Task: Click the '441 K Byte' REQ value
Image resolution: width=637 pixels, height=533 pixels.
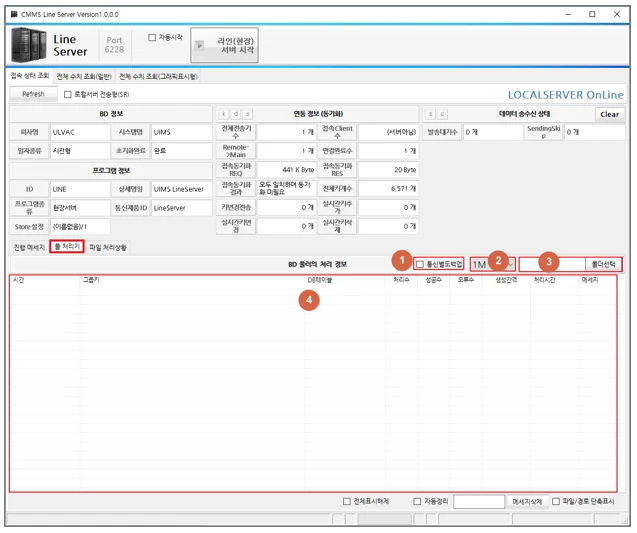Action: [286, 170]
